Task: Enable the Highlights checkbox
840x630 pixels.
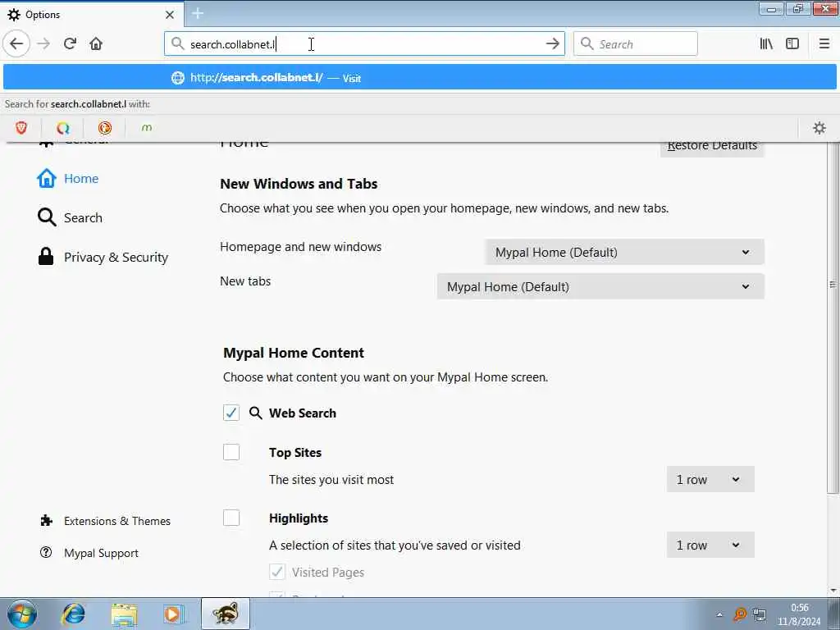Action: click(231, 518)
